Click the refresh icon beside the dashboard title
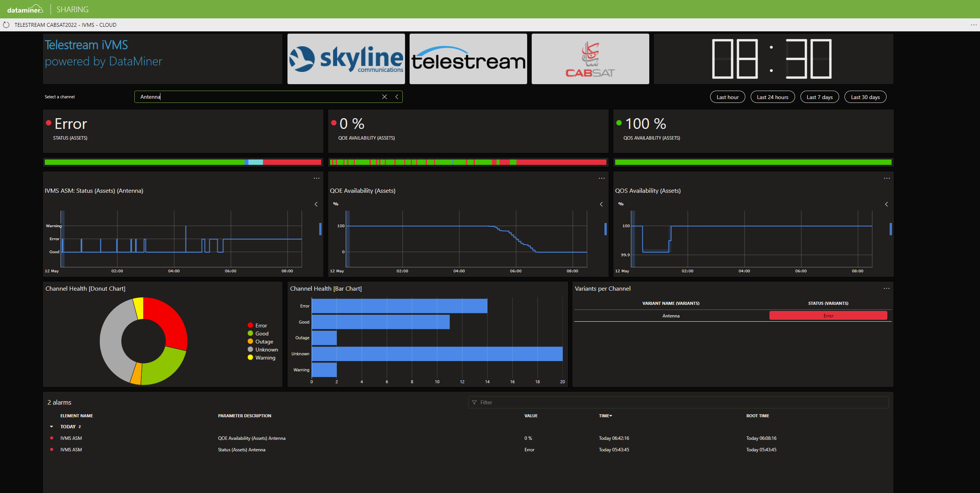980x493 pixels. [x=6, y=25]
